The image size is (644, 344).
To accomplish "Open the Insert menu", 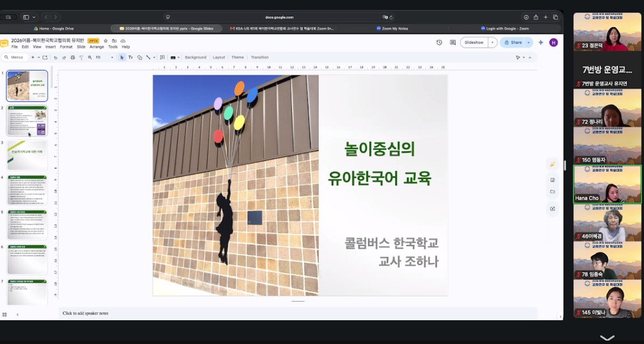I will click(x=50, y=47).
